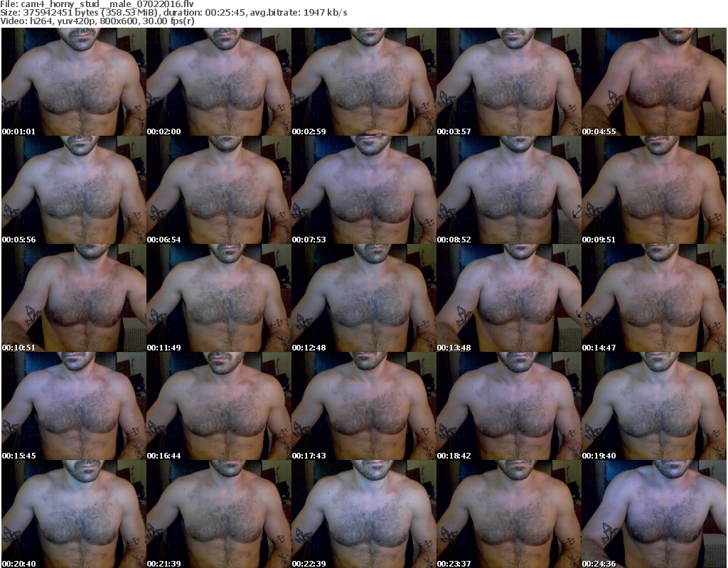The width and height of the screenshot is (728, 568).
Task: Pick the last thumbnail at 00:24:36
Action: (x=654, y=514)
